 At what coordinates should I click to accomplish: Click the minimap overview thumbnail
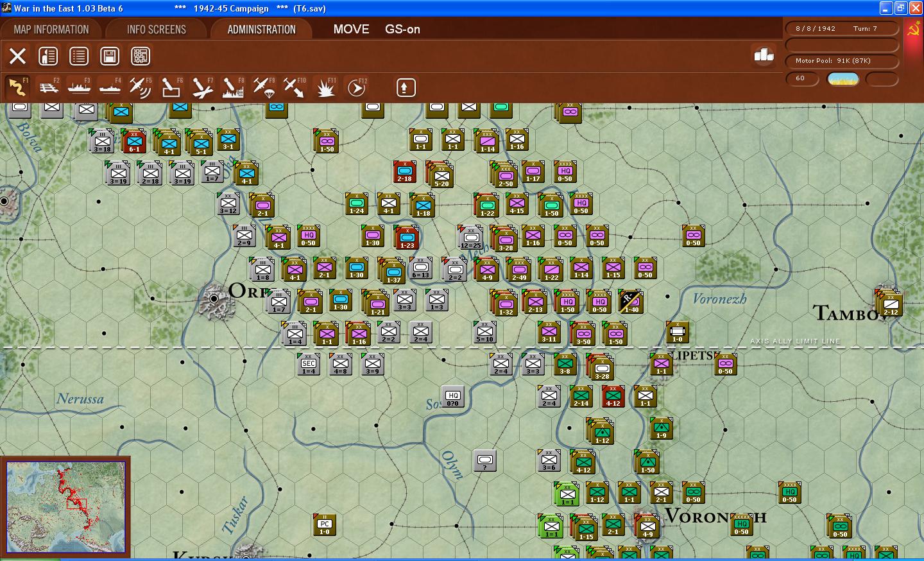pyautogui.click(x=65, y=506)
